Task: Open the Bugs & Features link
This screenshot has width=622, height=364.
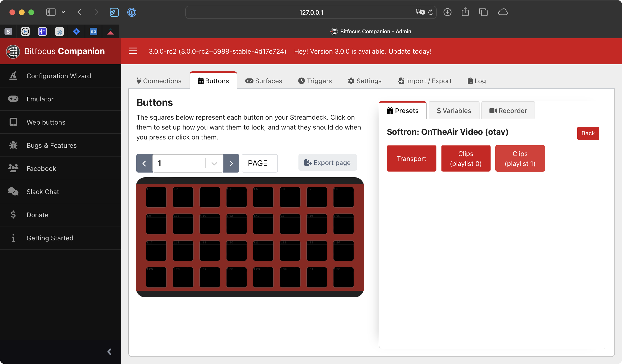Action: click(x=61, y=145)
